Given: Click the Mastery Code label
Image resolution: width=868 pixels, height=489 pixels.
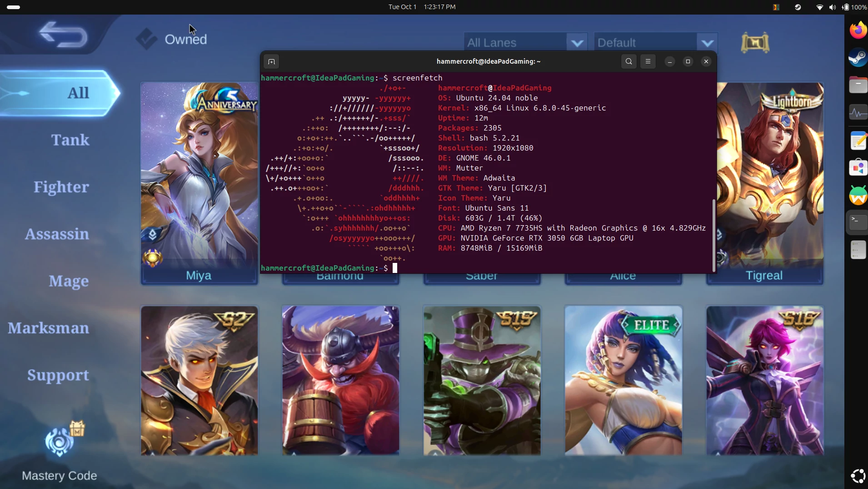Looking at the screenshot, I should [60, 475].
